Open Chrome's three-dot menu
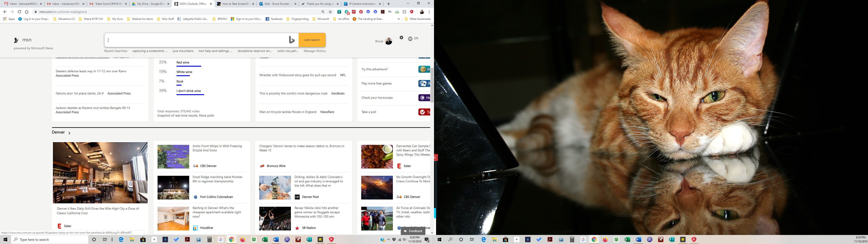This screenshot has width=868, height=244. click(x=429, y=12)
